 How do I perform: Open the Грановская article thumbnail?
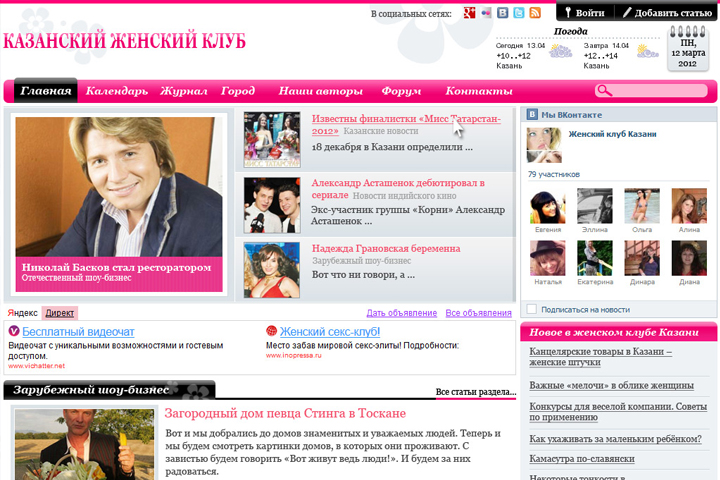pyautogui.click(x=272, y=270)
